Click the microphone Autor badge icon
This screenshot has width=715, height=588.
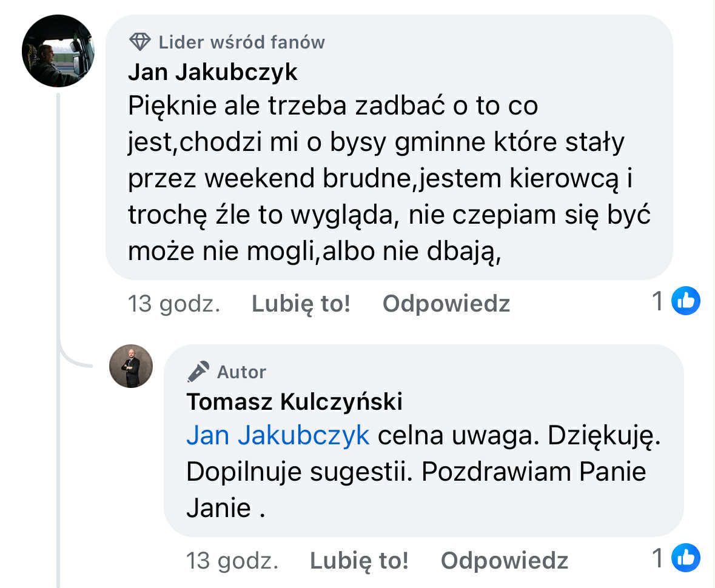198,372
